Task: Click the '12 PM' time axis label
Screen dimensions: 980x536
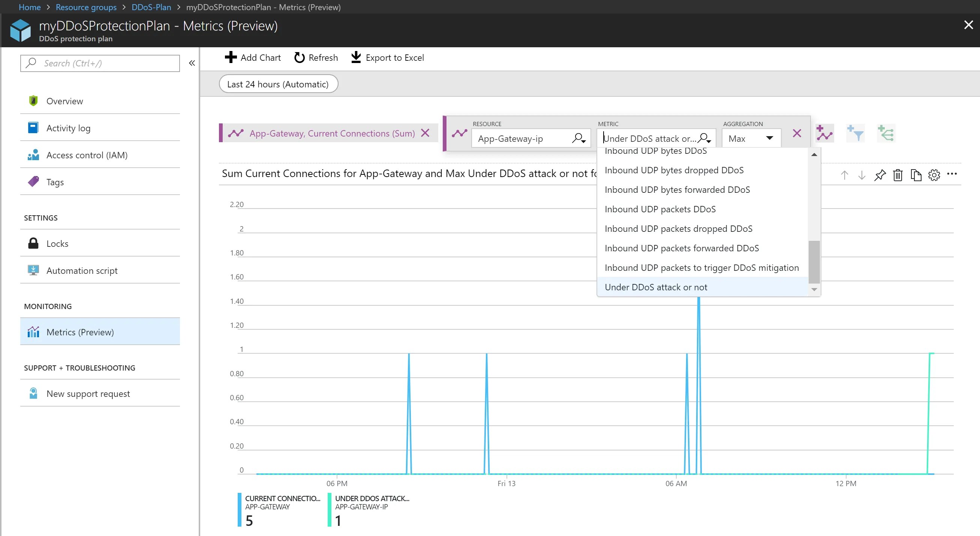Action: point(846,483)
